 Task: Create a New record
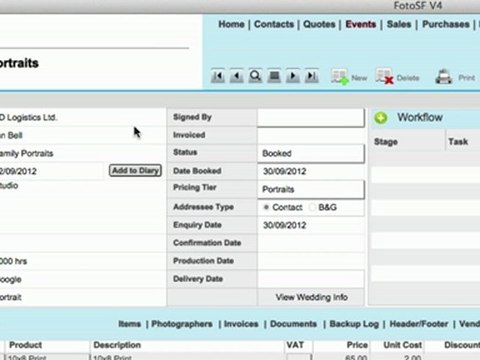tap(349, 77)
